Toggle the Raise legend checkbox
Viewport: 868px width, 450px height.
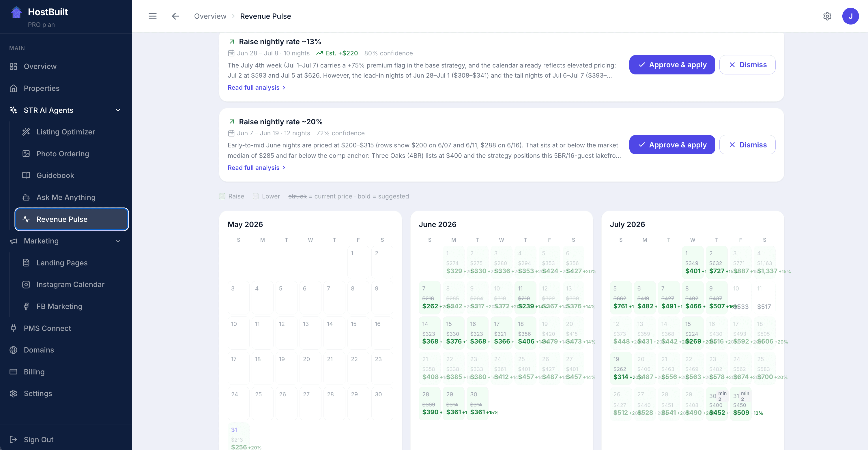point(222,196)
